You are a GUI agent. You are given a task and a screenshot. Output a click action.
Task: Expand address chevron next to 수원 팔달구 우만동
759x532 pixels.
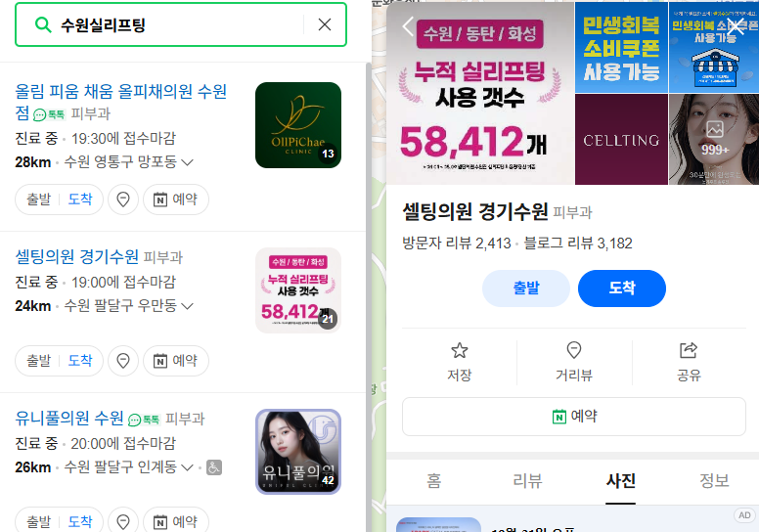point(188,306)
